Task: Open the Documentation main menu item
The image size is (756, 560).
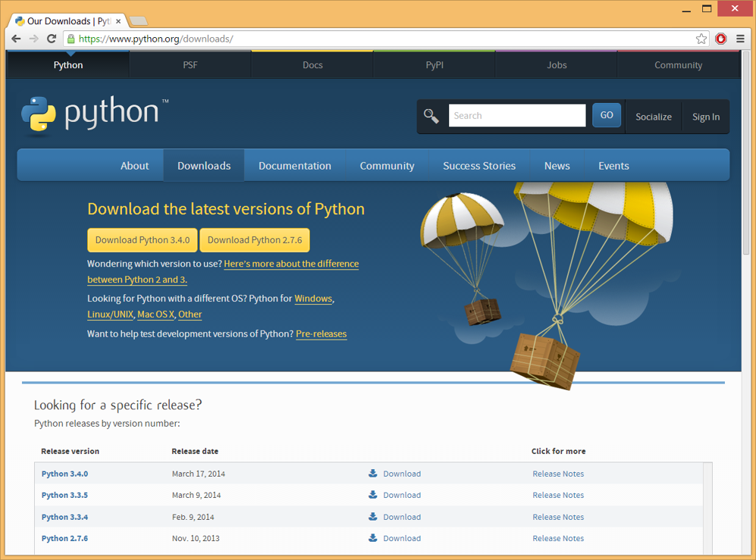Action: pos(294,166)
